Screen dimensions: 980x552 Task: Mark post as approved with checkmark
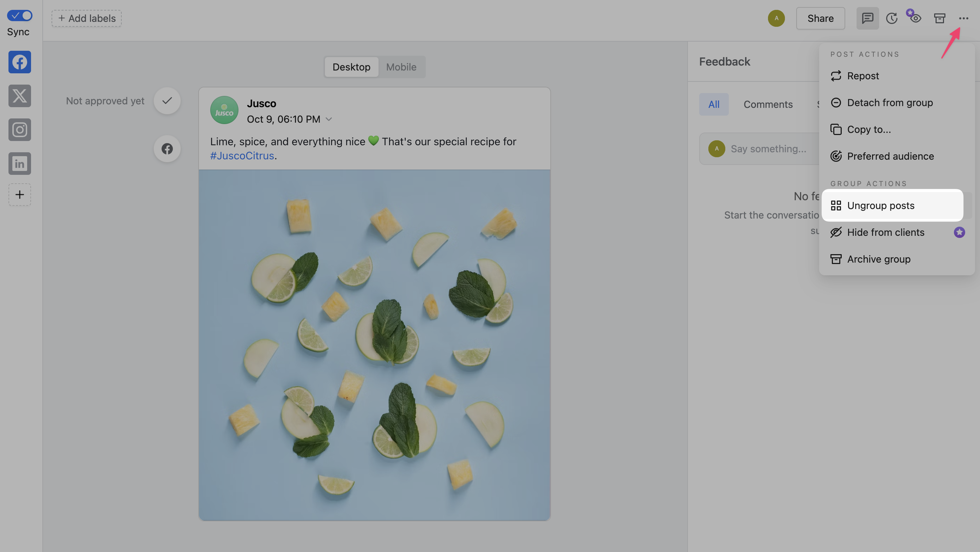pyautogui.click(x=167, y=101)
